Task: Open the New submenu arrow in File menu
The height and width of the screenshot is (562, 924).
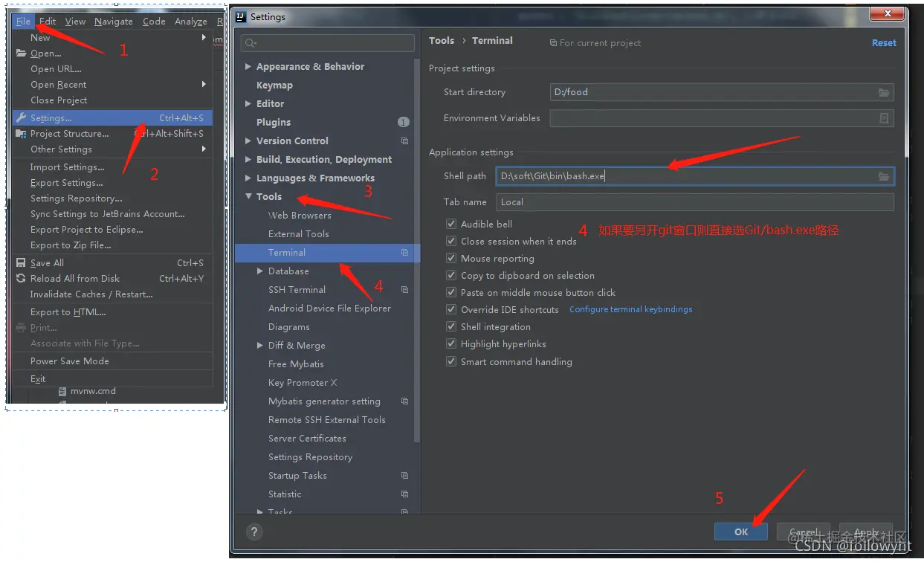Action: tap(204, 37)
